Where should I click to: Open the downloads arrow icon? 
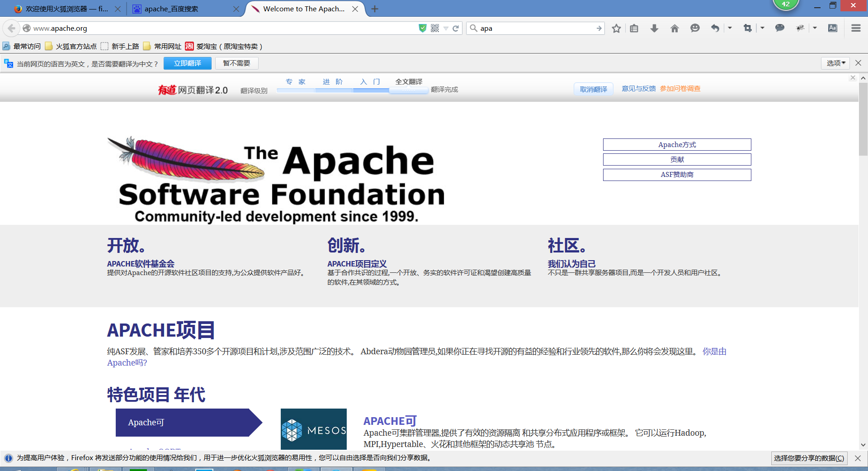tap(654, 28)
